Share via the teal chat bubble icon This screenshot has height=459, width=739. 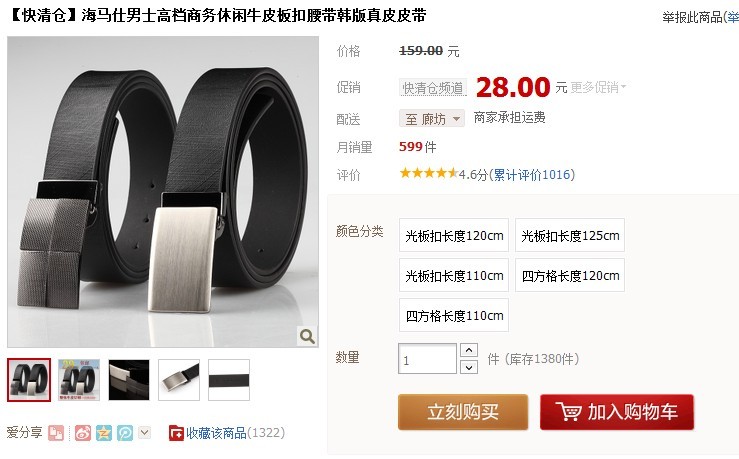(x=125, y=433)
